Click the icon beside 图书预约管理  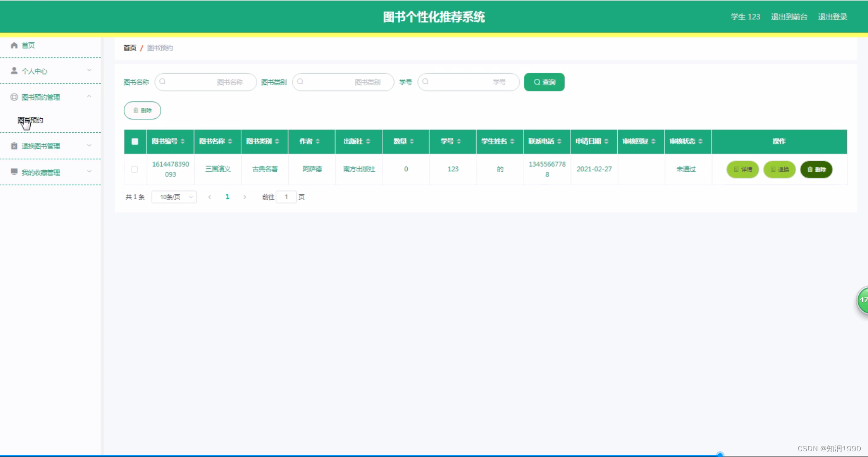tap(14, 97)
